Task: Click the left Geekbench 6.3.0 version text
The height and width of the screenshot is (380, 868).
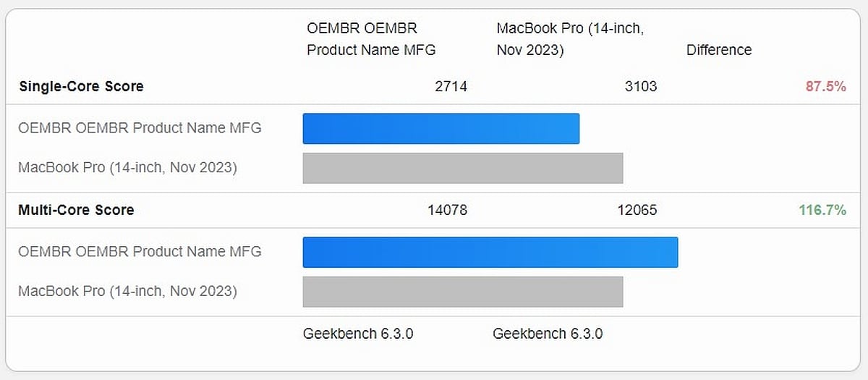Action: click(358, 334)
